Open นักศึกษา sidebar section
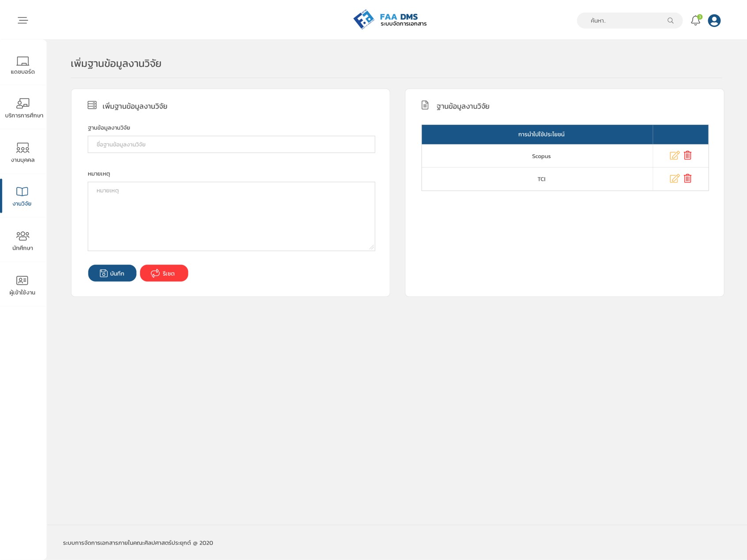Viewport: 747px width, 560px height. pos(23,241)
